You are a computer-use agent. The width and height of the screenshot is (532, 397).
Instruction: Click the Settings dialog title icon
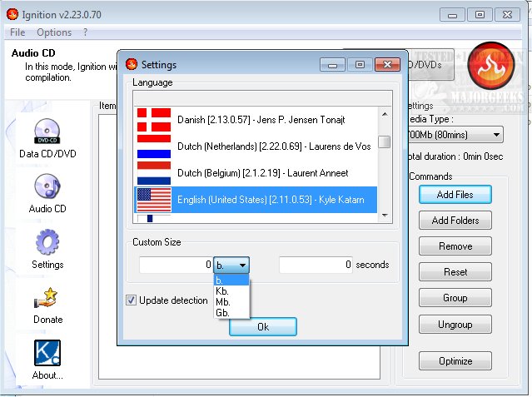pyautogui.click(x=132, y=64)
